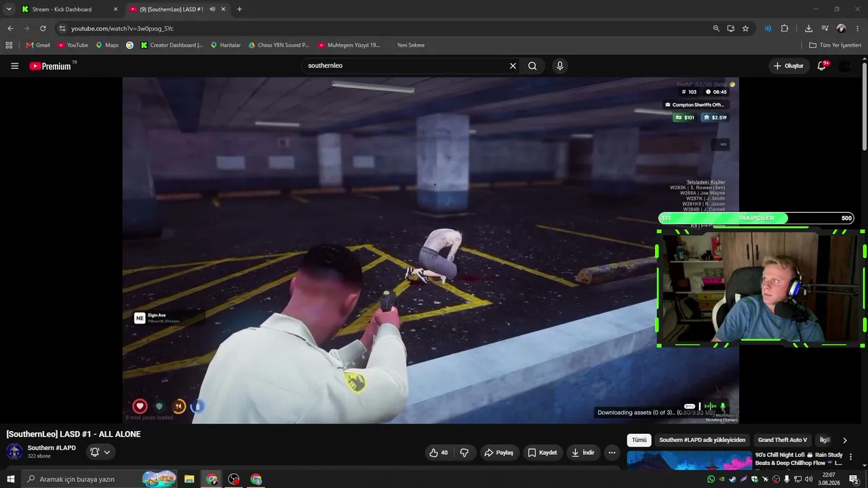Image resolution: width=868 pixels, height=488 pixels.
Task: Open the Southern #LAPD channel name link
Action: [52, 448]
